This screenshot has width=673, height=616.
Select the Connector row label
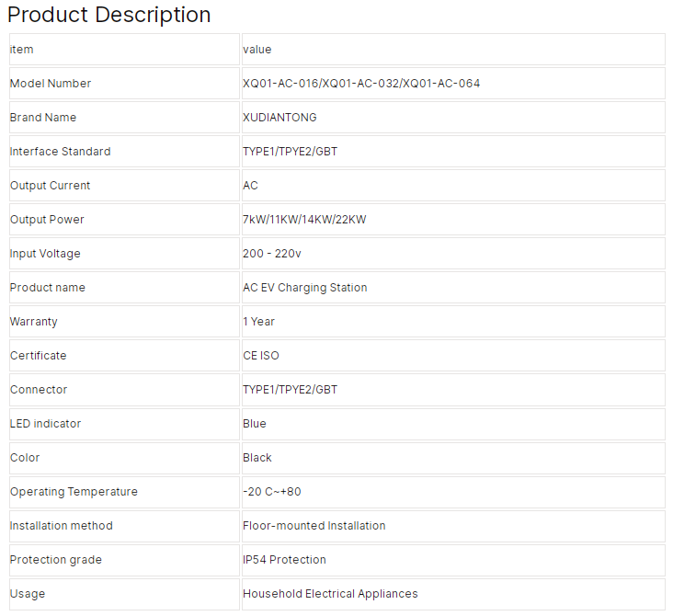click(x=39, y=390)
